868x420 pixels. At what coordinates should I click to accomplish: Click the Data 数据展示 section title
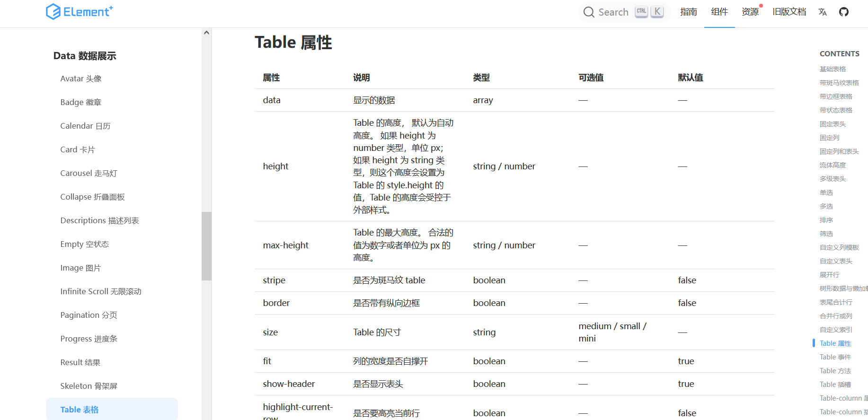85,56
